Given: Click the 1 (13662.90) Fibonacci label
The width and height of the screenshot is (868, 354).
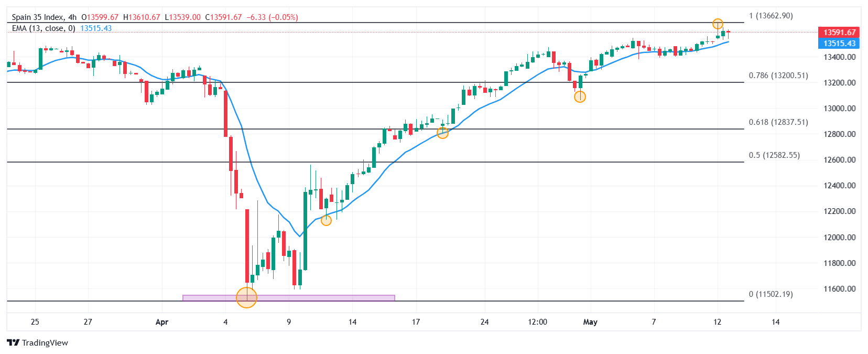Looking at the screenshot, I should point(771,16).
